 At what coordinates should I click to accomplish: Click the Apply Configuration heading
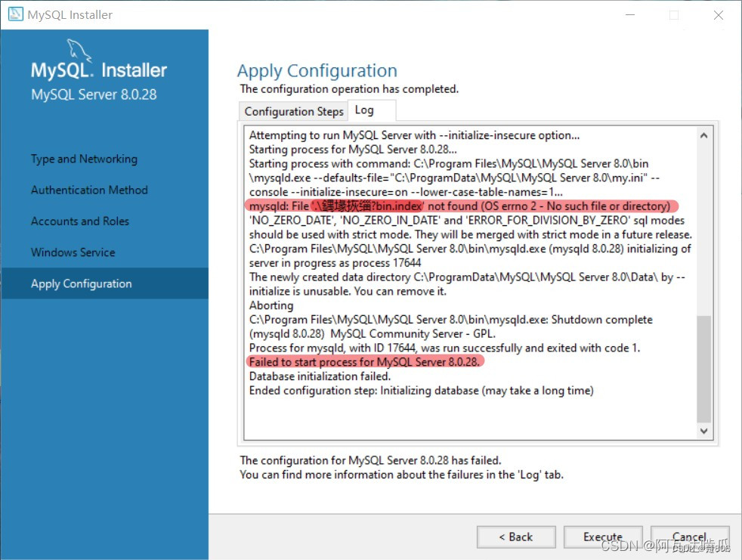click(317, 70)
